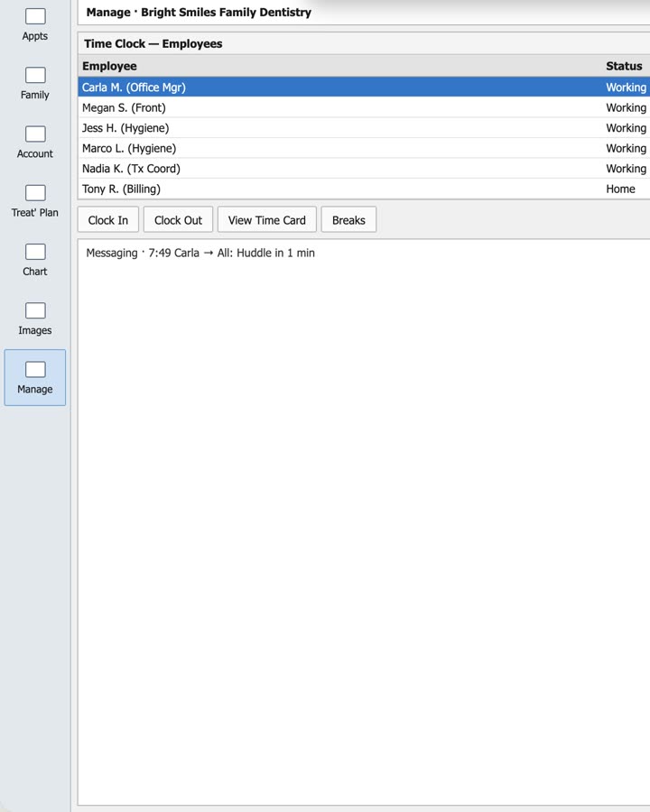650x812 pixels.
Task: Select Marco L. (Hygiene) employee row
Action: (x=364, y=148)
